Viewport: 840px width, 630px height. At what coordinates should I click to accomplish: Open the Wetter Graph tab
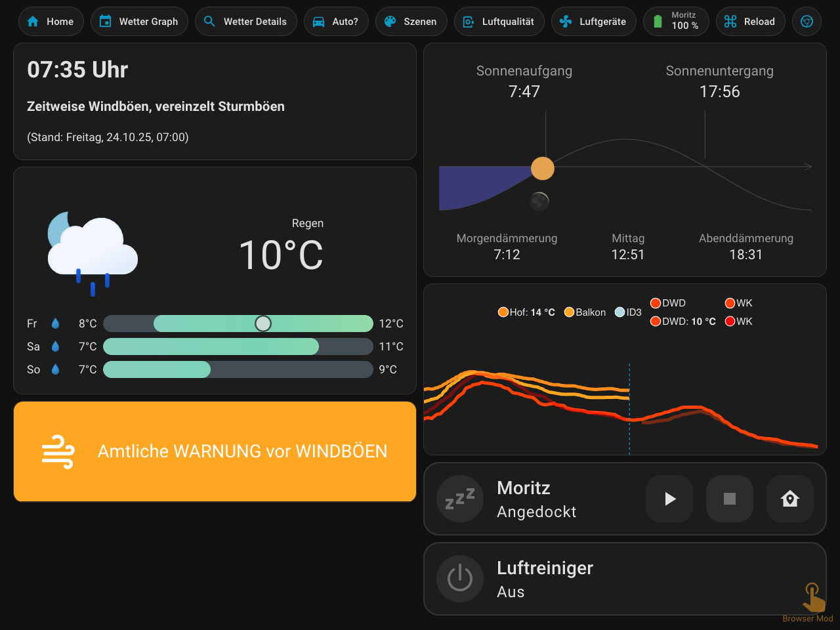tap(139, 22)
